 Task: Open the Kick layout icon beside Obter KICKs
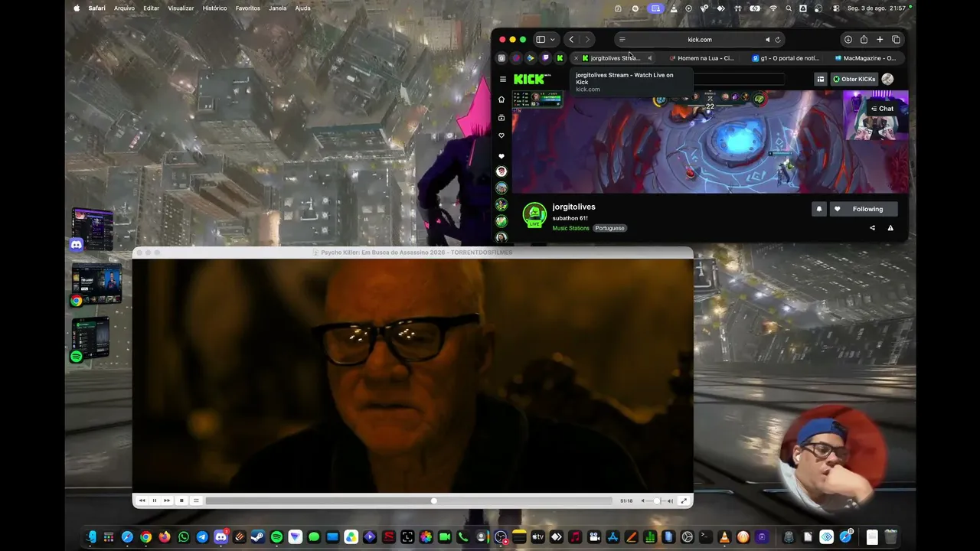pos(821,79)
